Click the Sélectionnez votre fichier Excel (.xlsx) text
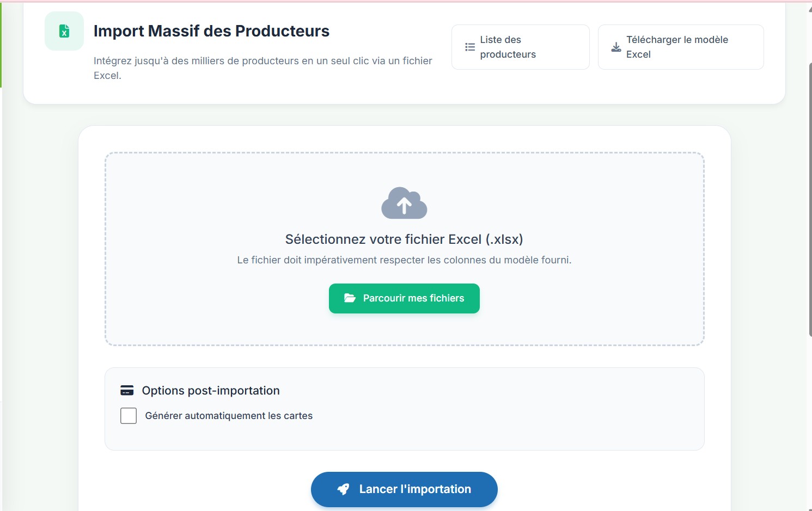812x511 pixels. click(404, 239)
